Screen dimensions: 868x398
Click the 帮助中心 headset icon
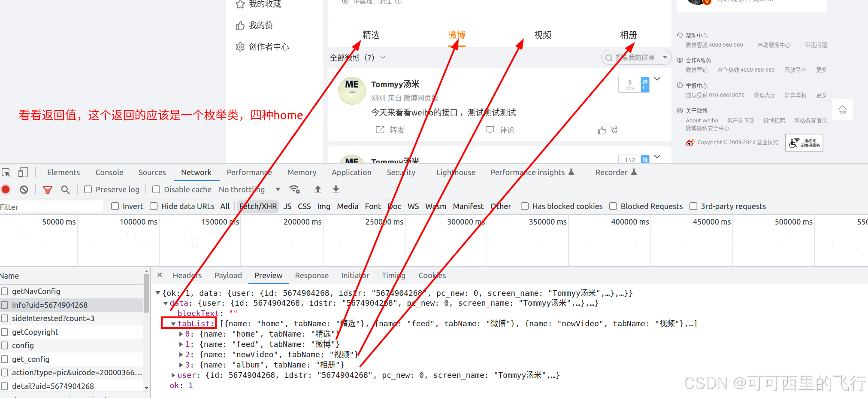pos(680,35)
